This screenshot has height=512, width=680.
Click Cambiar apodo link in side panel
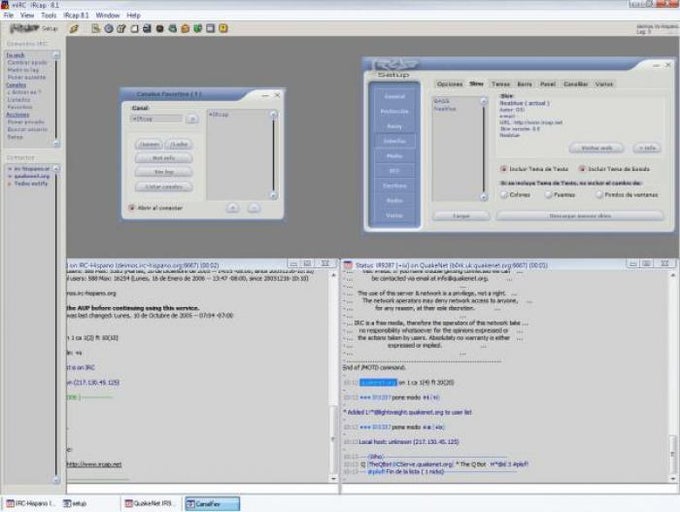[x=27, y=62]
